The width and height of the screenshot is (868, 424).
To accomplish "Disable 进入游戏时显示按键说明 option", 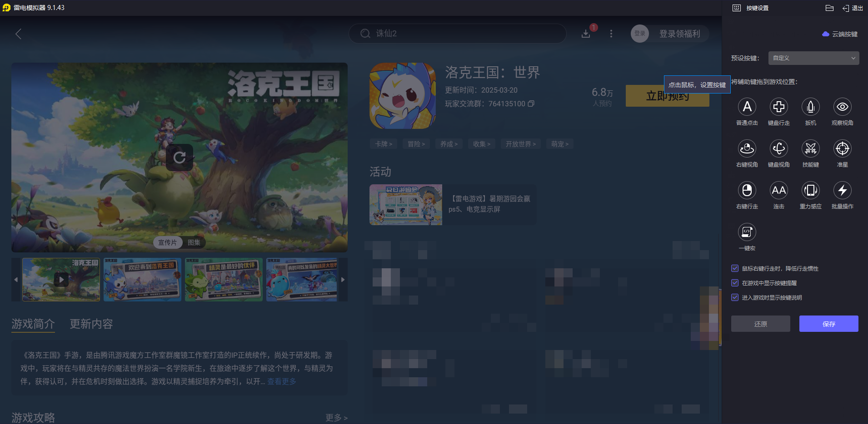I will (735, 297).
